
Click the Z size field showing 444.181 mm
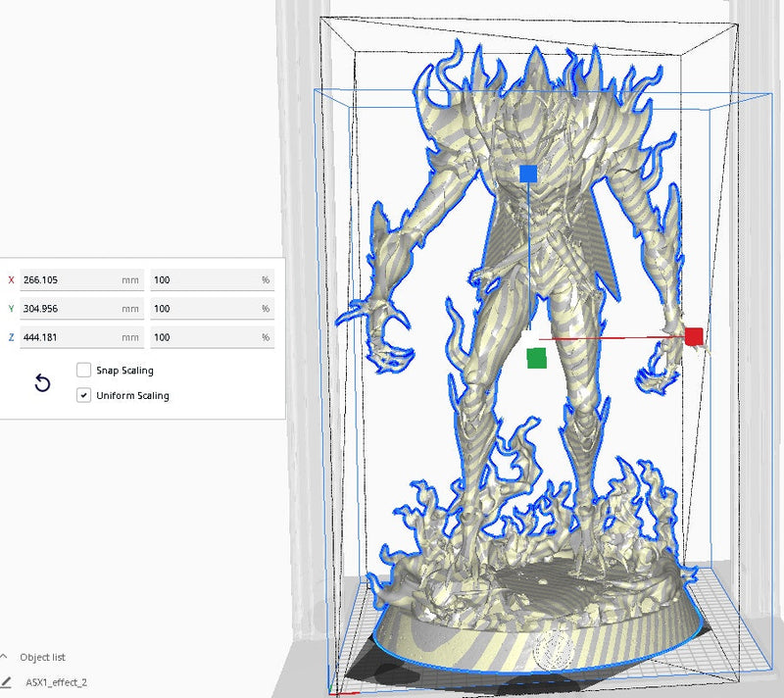click(82, 337)
